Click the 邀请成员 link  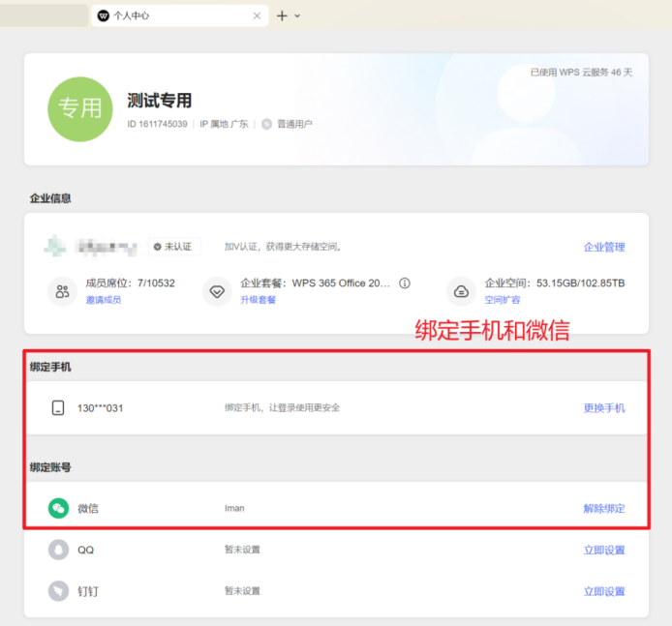tap(104, 300)
